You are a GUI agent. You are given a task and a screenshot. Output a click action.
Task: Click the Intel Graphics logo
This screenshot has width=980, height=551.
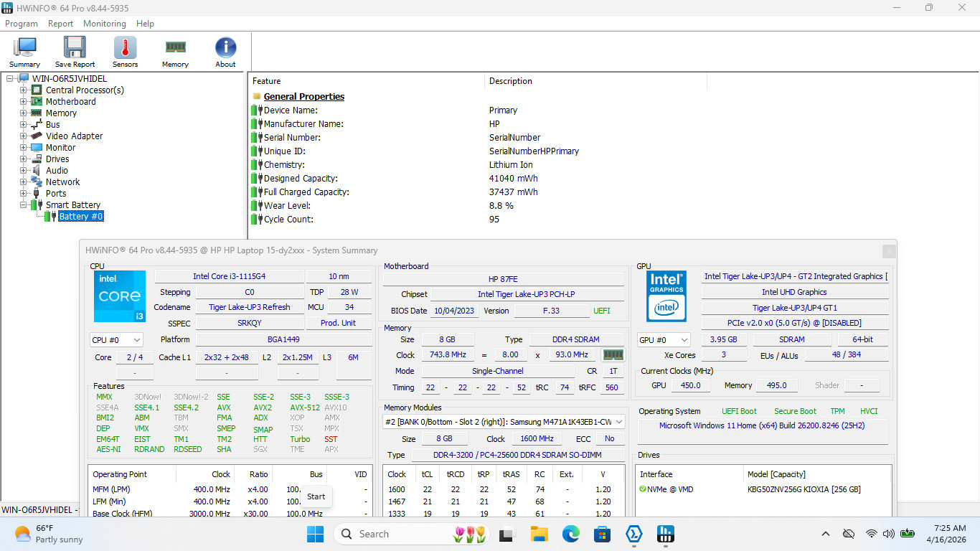[x=666, y=296]
